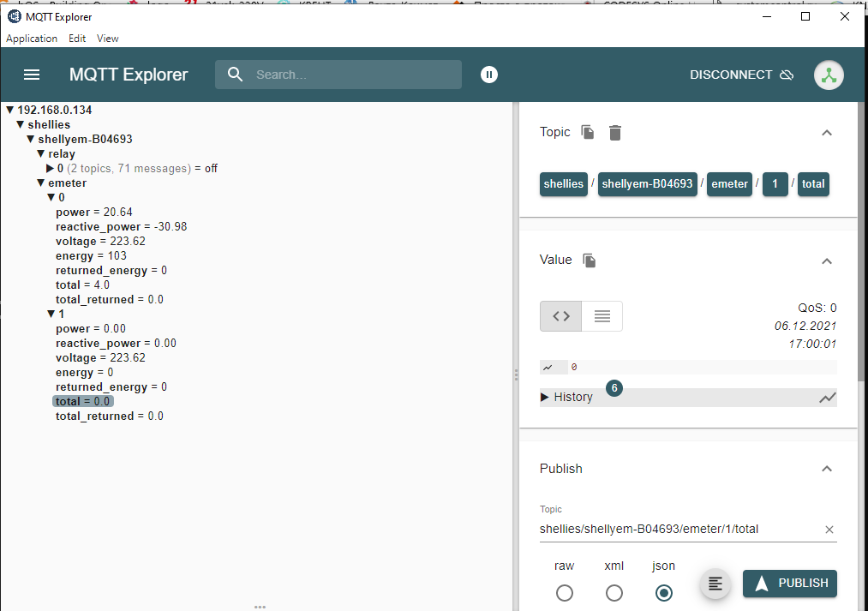Expand the History disclosure section
Image resolution: width=868 pixels, height=611 pixels.
pyautogui.click(x=546, y=397)
